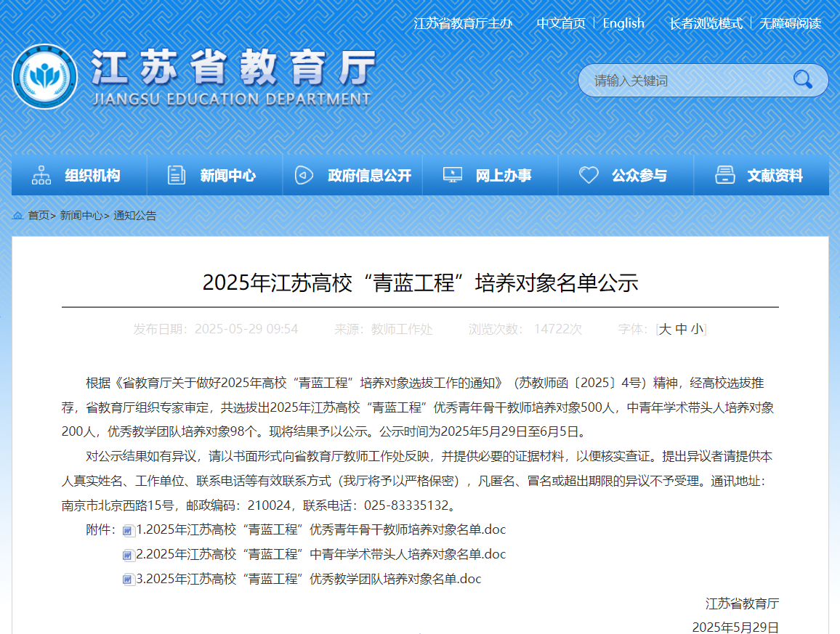
Task: Open the 组织机构 menu
Action: click(79, 175)
